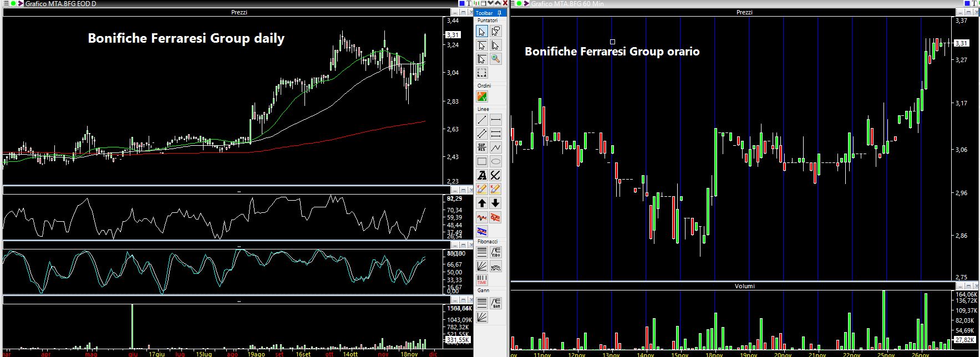The height and width of the screenshot is (357, 980).
Task: Click the highlighted 3,31 price tag on hourly chart
Action: (961, 43)
